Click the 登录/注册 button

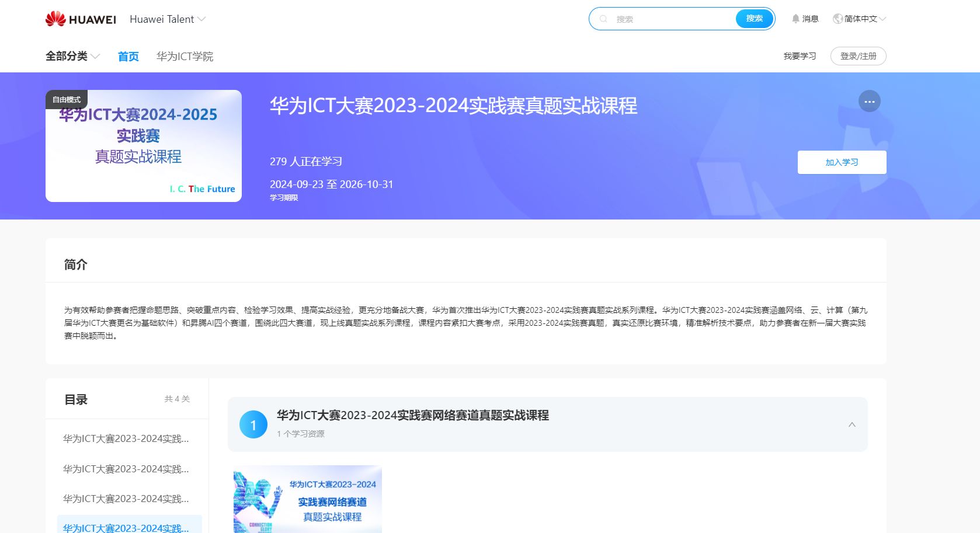click(x=859, y=56)
